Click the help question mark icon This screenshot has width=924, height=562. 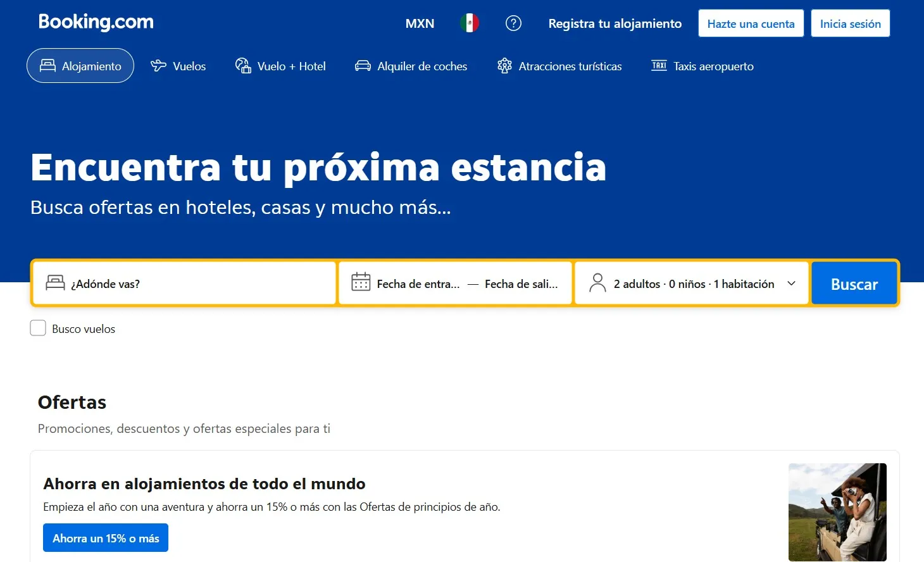(513, 23)
